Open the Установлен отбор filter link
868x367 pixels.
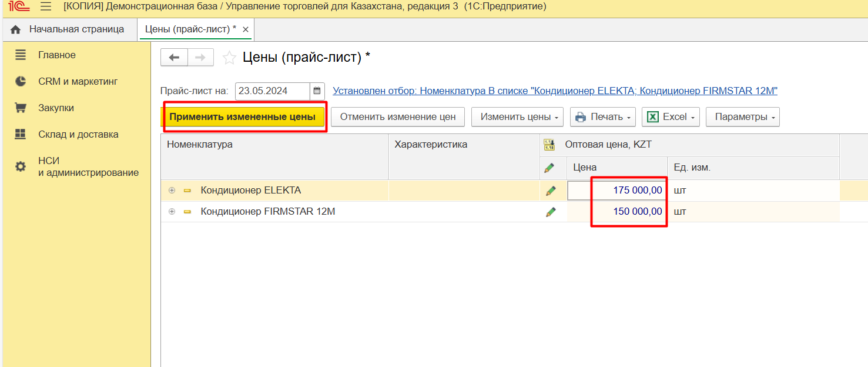coord(555,91)
